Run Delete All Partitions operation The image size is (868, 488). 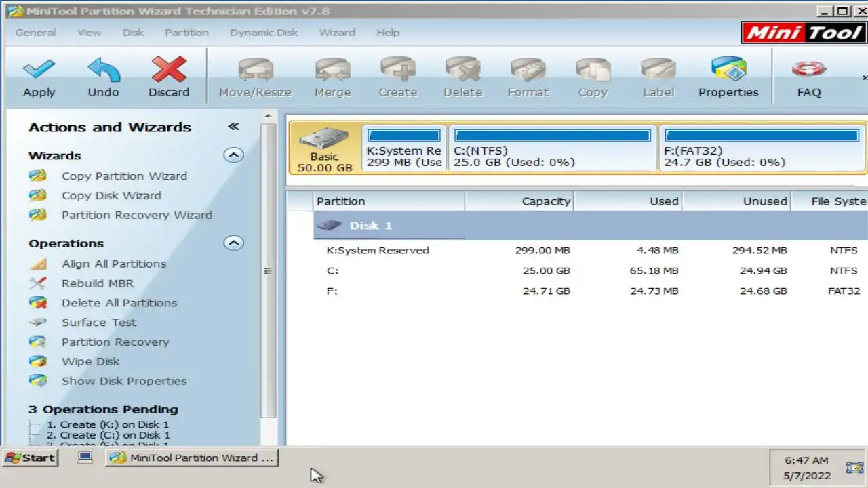(119, 303)
